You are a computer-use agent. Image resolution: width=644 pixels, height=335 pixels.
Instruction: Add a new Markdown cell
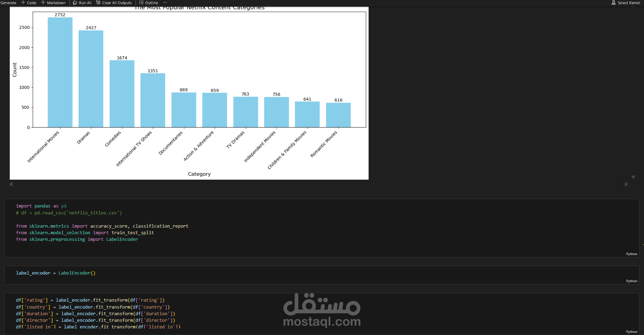[x=53, y=3]
